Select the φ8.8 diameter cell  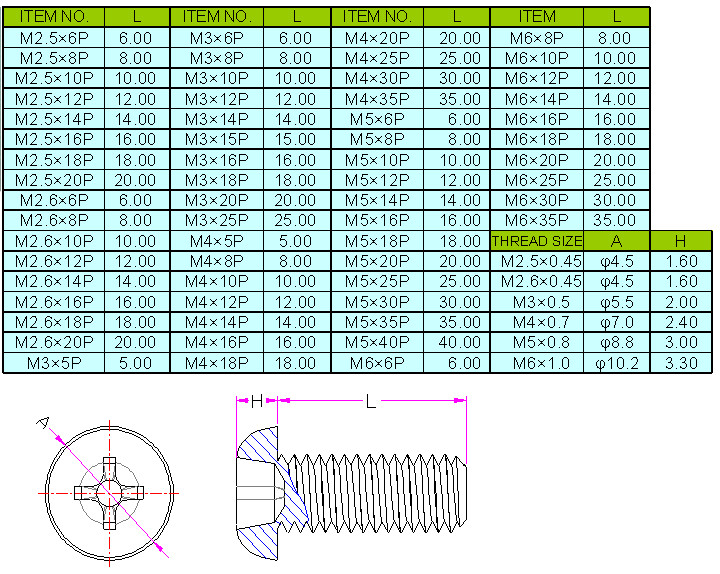point(616,343)
